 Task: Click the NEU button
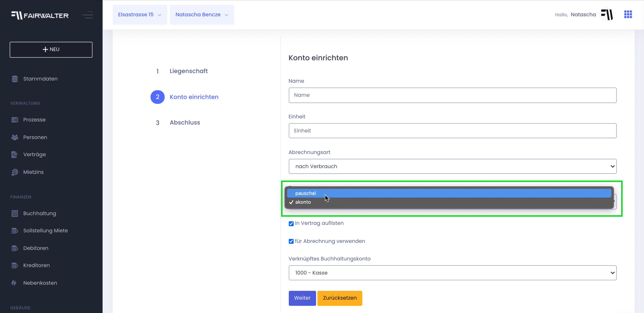51,50
